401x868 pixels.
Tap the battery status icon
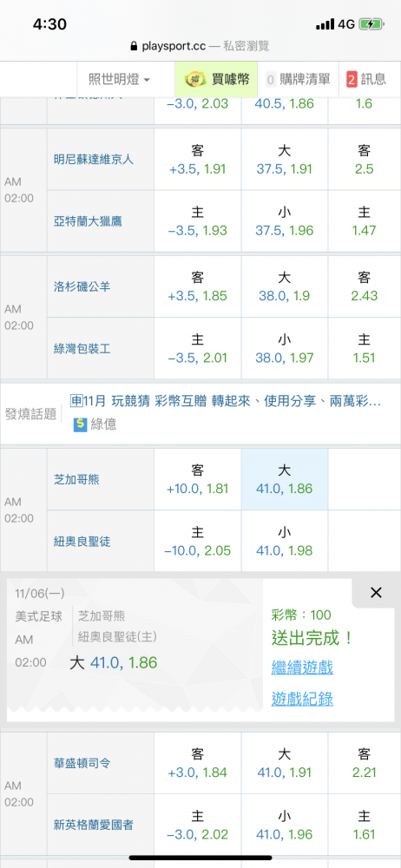pos(371,23)
